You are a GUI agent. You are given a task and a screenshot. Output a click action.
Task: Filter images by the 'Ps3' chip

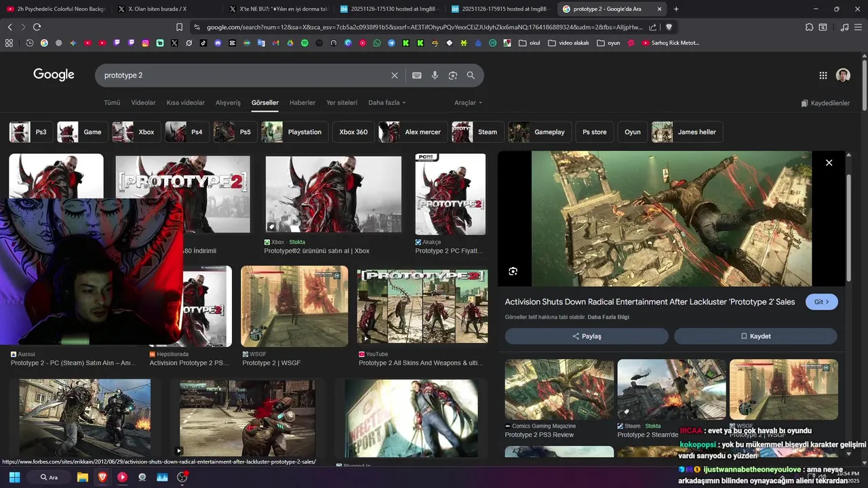click(x=31, y=132)
